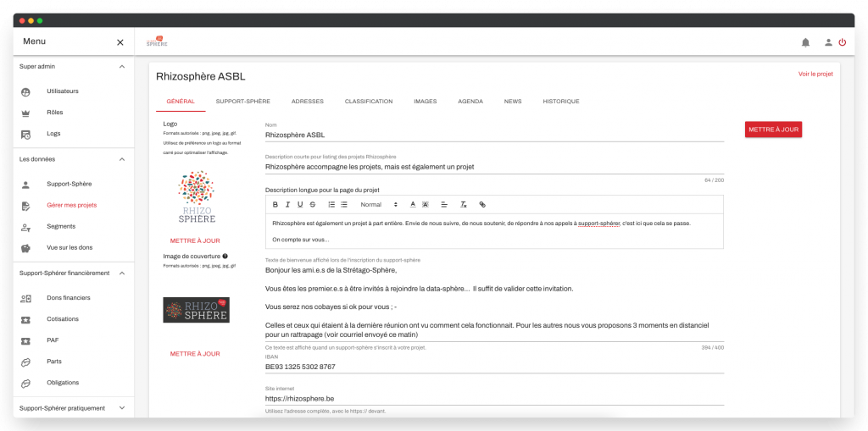Open the notifications bell

pos(805,42)
